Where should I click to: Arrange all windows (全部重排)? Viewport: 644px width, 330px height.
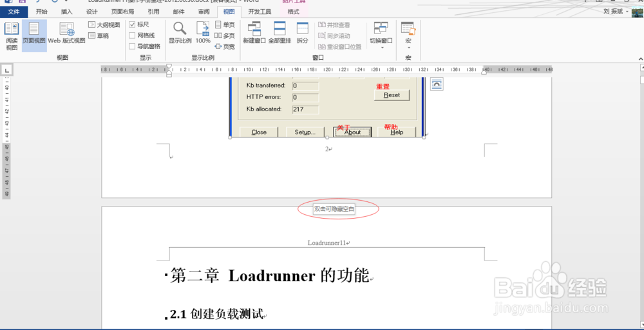point(279,33)
